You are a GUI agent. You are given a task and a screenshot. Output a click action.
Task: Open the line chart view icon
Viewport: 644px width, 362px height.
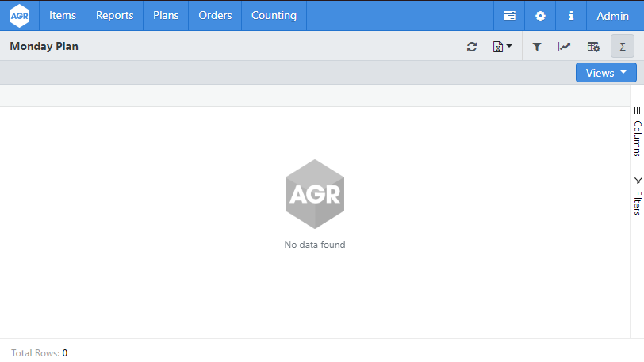coord(565,47)
